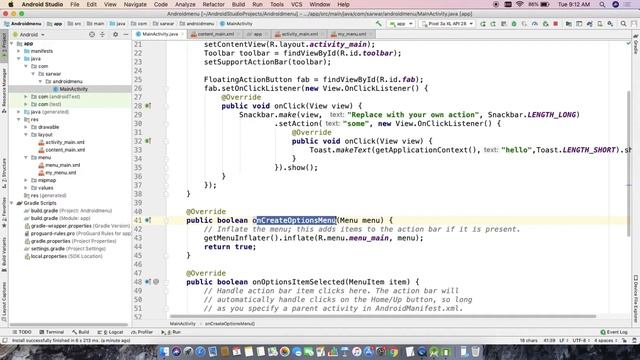Open the VCS menu
The image size is (640, 360).
296,4
